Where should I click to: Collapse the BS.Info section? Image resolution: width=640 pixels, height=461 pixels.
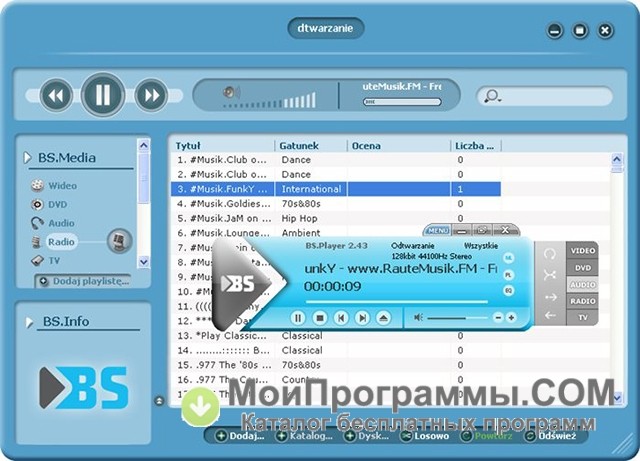pos(29,322)
